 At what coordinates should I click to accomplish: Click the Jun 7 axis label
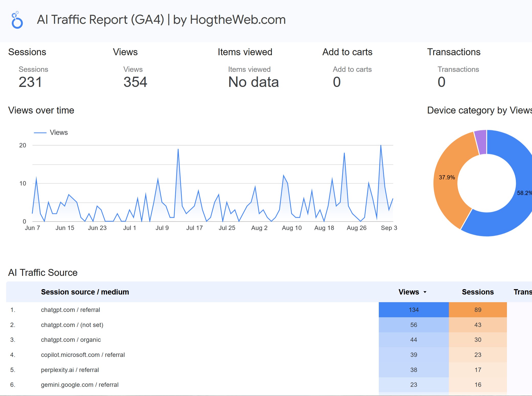point(32,228)
